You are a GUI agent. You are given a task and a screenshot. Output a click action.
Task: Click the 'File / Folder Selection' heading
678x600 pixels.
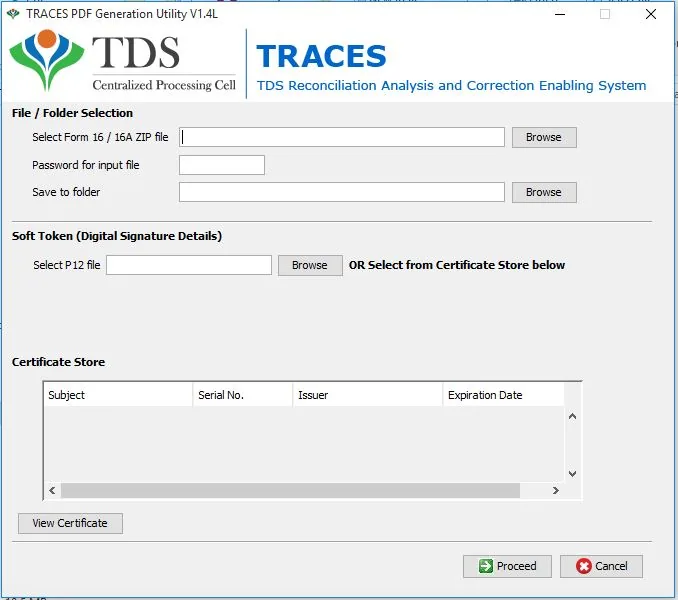click(x=72, y=113)
